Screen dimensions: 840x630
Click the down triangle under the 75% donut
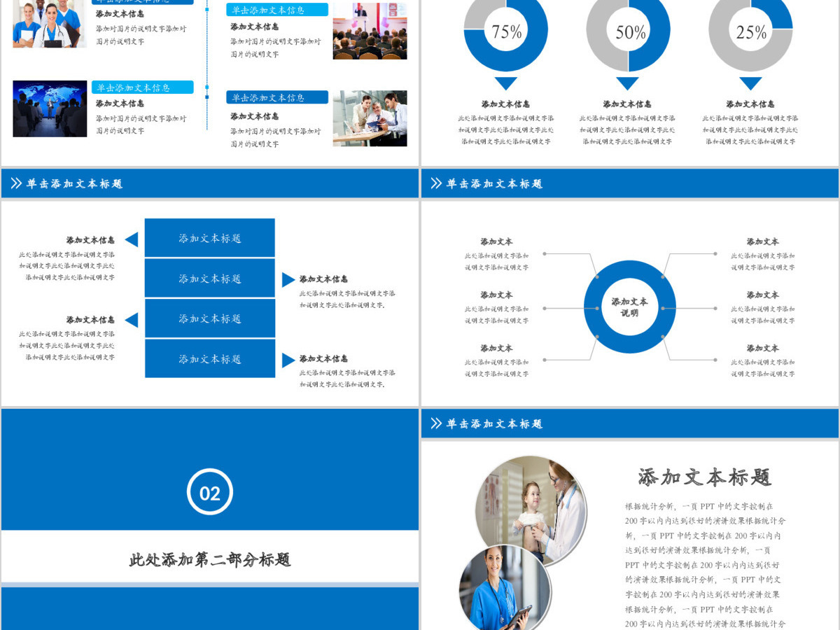[x=506, y=83]
